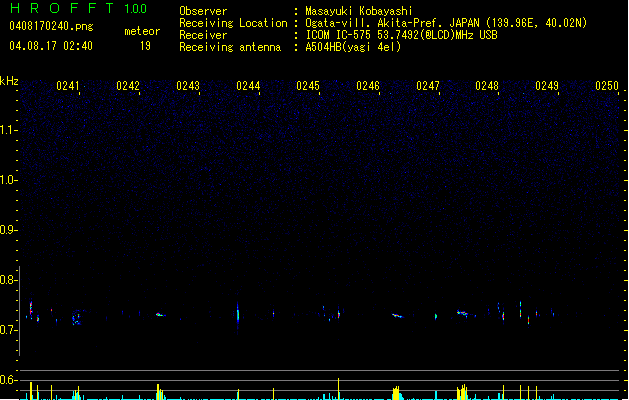The width and height of the screenshot is (629, 400).
Task: Click the 0242 time marker
Action: pos(128,86)
